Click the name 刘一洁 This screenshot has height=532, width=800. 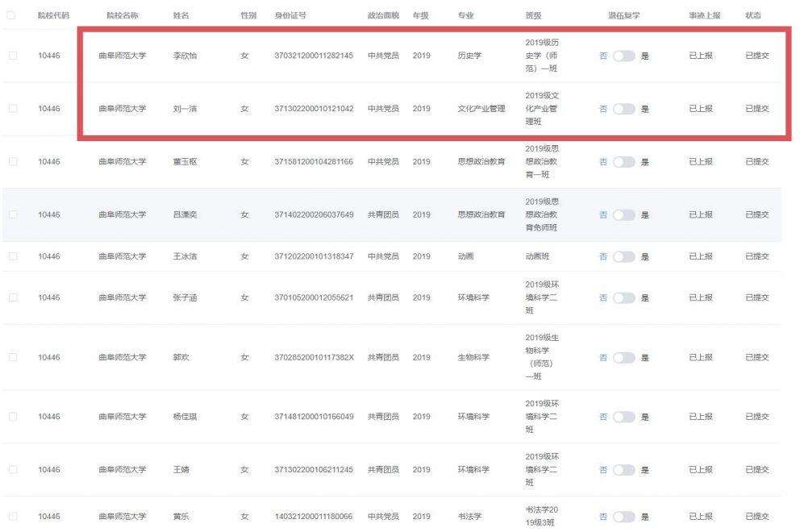185,109
